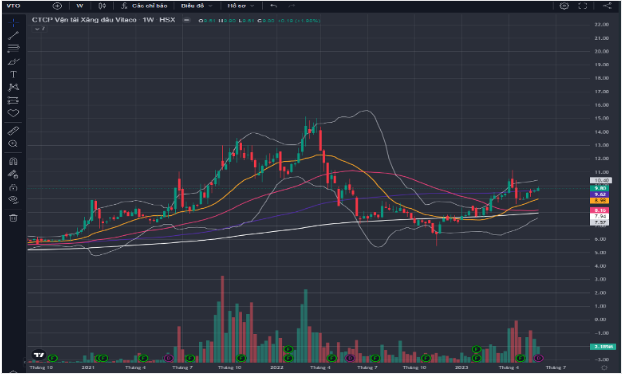Click the 2021 time axis label
Screen dimensions: 623x374
(x=88, y=368)
